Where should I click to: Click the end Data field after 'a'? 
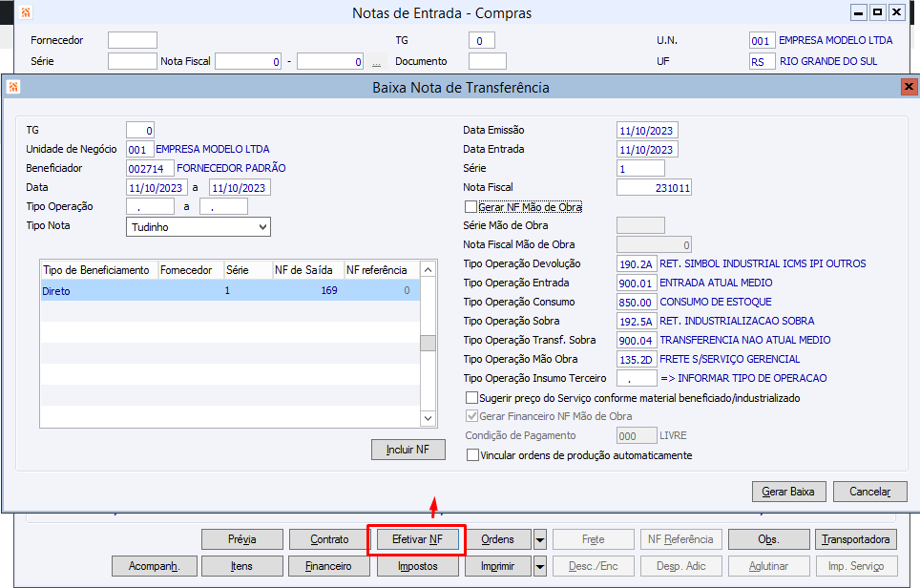tap(240, 188)
